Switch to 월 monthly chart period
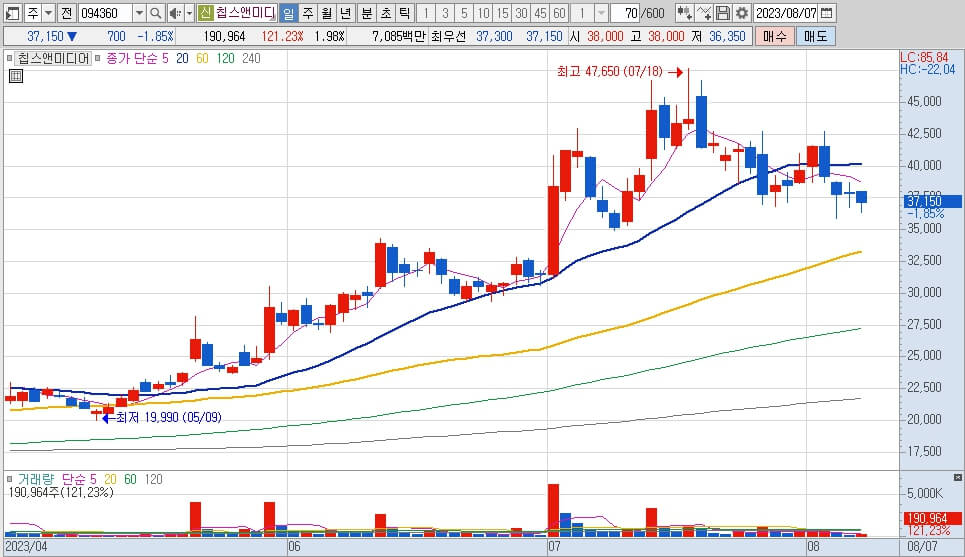This screenshot has height=557, width=965. tap(327, 13)
